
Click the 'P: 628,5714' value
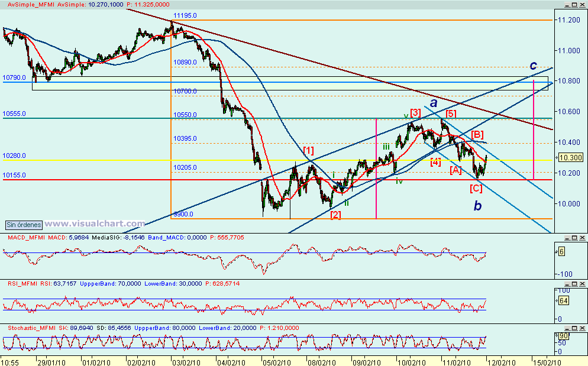pos(222,284)
